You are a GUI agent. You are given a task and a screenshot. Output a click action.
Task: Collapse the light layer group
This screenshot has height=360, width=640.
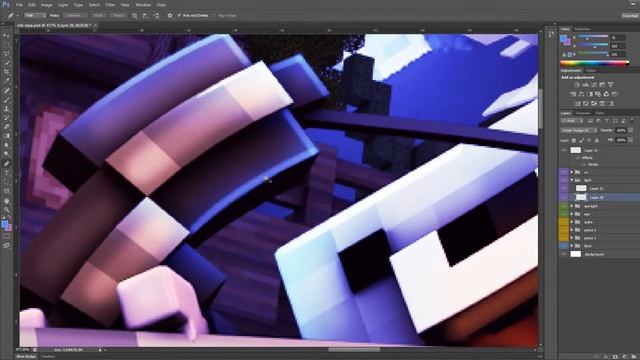(x=572, y=180)
